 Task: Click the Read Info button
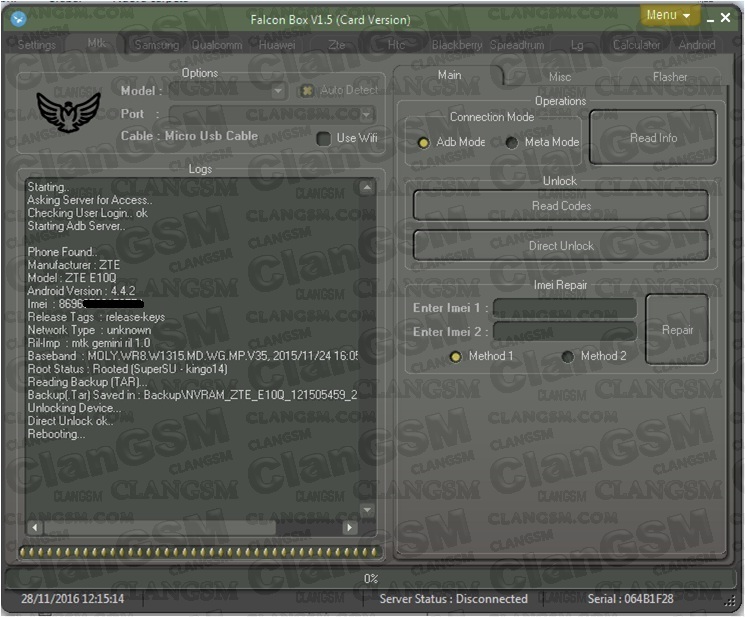point(653,138)
